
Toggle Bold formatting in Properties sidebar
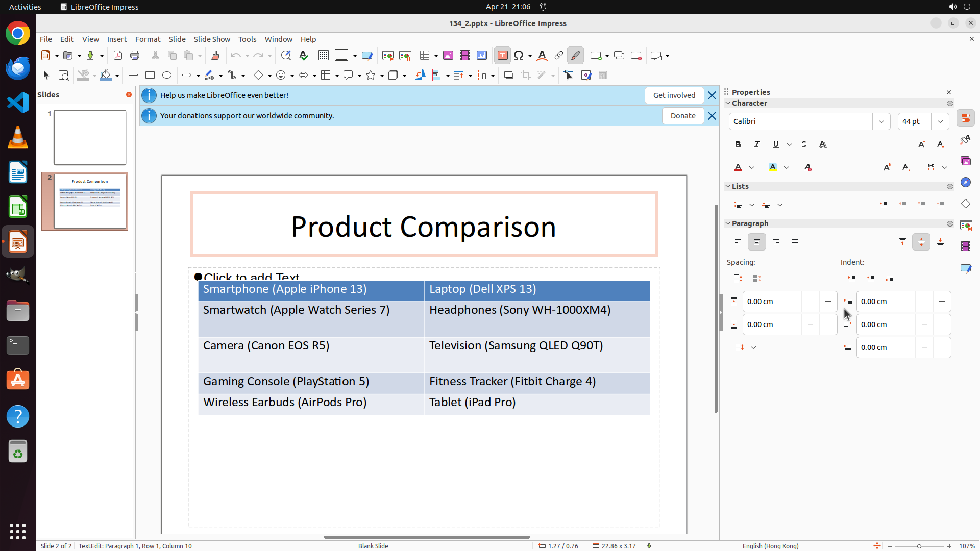(738, 145)
